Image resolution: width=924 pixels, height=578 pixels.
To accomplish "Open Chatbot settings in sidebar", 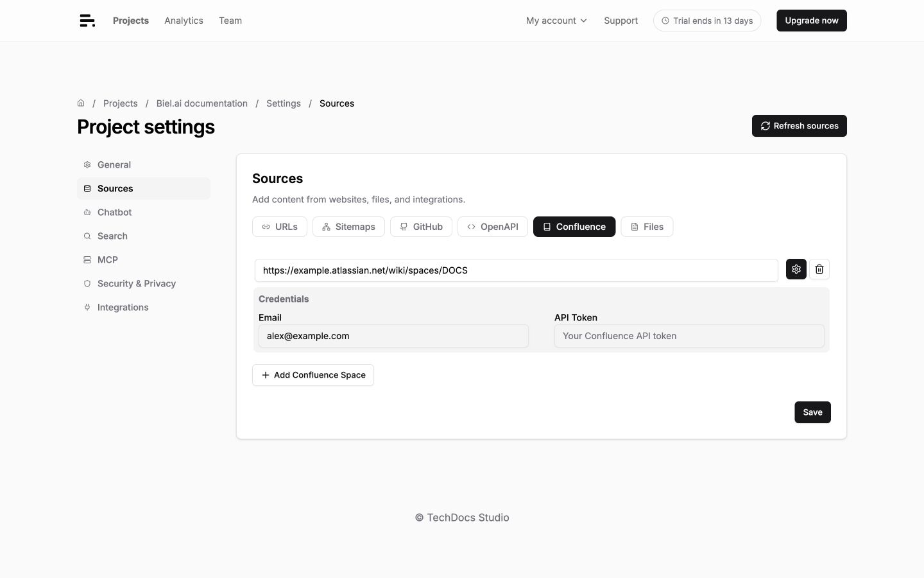I will tap(144, 212).
